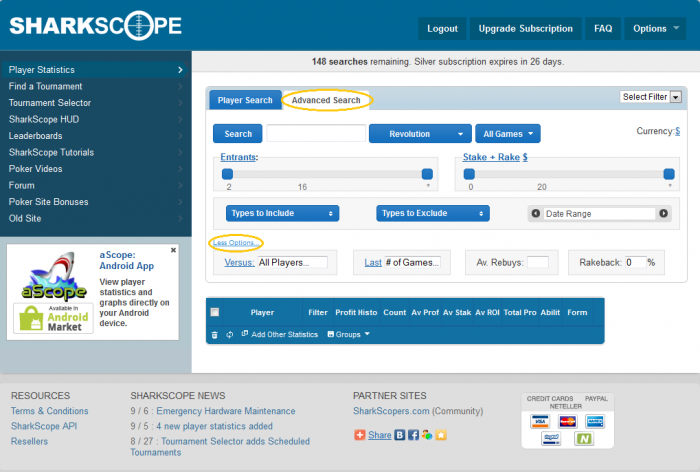This screenshot has height=472, width=700.
Task: Open Find a Tournament in sidebar
Action: tap(96, 86)
